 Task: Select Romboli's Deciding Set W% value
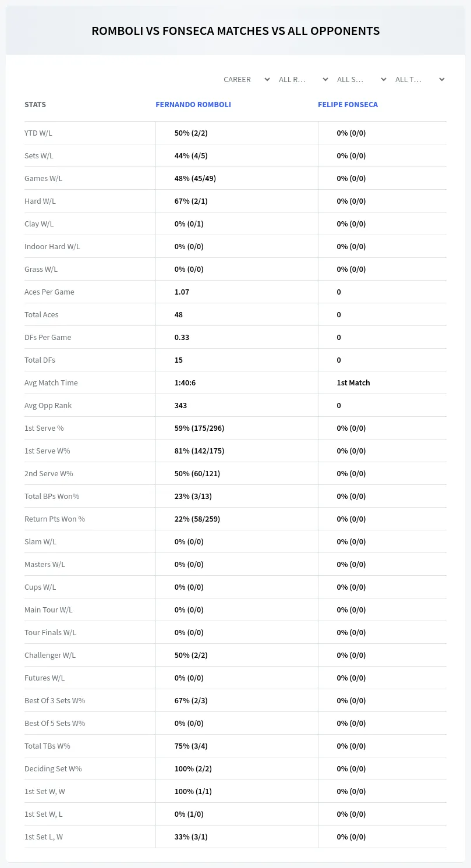193,768
